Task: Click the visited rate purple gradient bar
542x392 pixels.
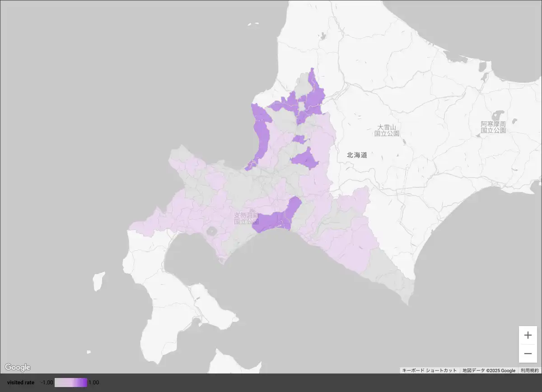Action: click(x=71, y=383)
